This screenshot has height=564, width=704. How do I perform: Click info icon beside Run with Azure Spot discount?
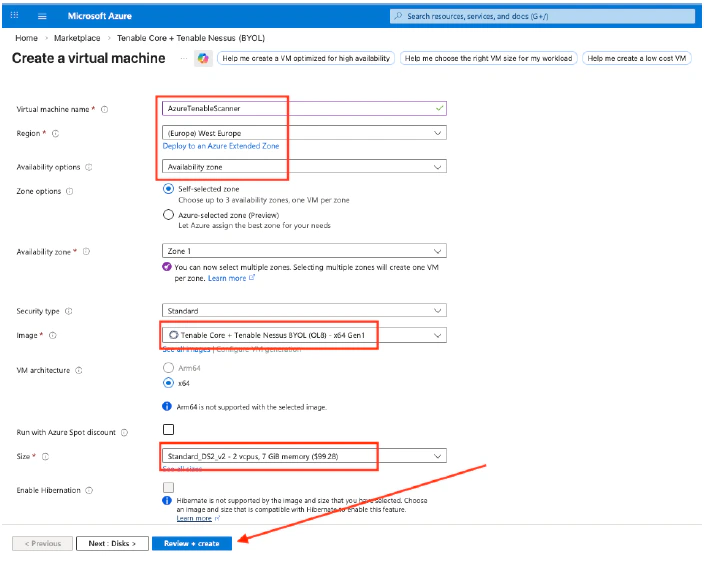tap(124, 432)
